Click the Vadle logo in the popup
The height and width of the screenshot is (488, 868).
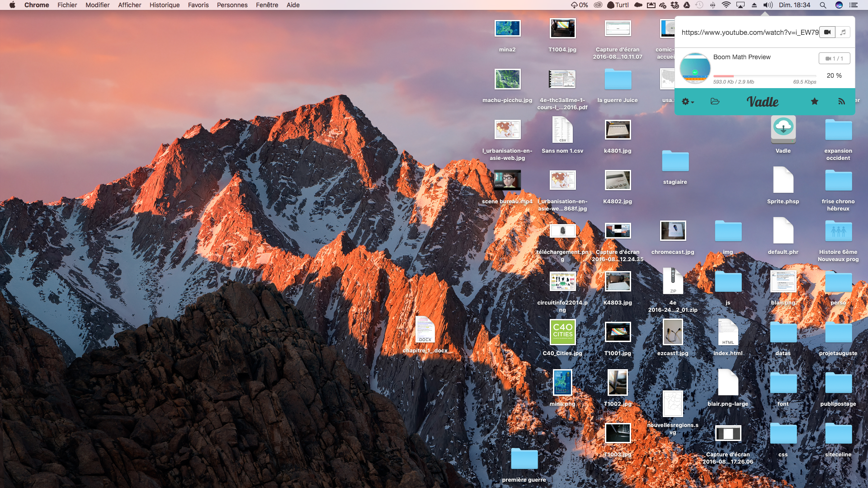(x=763, y=102)
